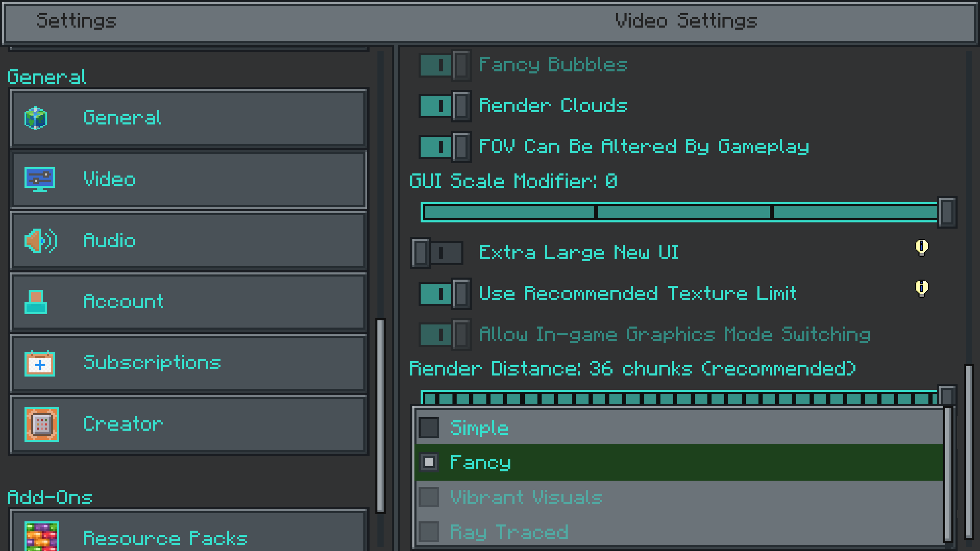The image size is (980, 551).
Task: Click the monitor Video icon
Action: [x=40, y=179]
